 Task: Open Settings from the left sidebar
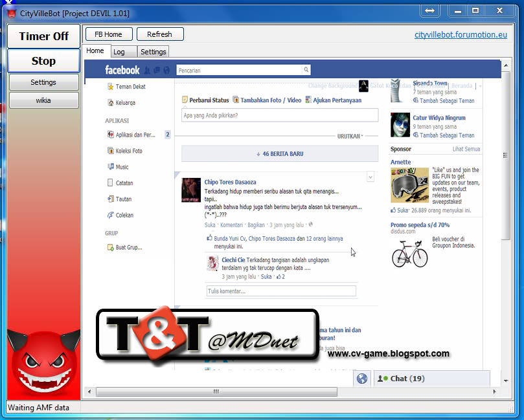point(44,82)
